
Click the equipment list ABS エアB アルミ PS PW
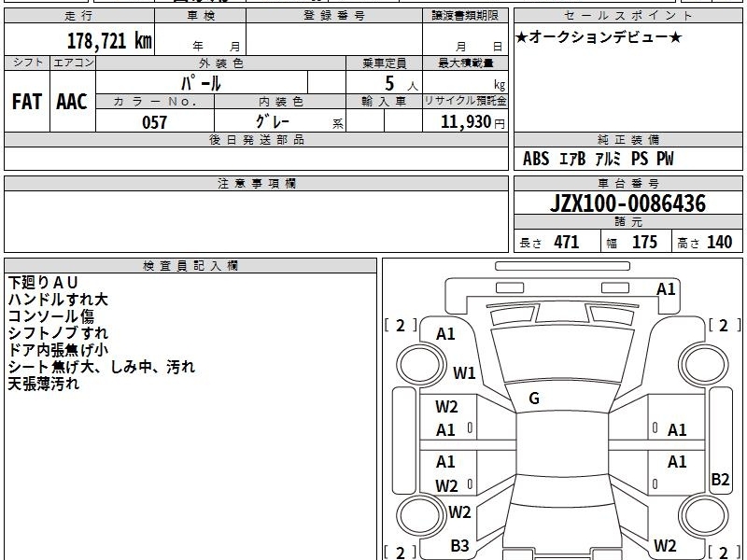pyautogui.click(x=599, y=159)
